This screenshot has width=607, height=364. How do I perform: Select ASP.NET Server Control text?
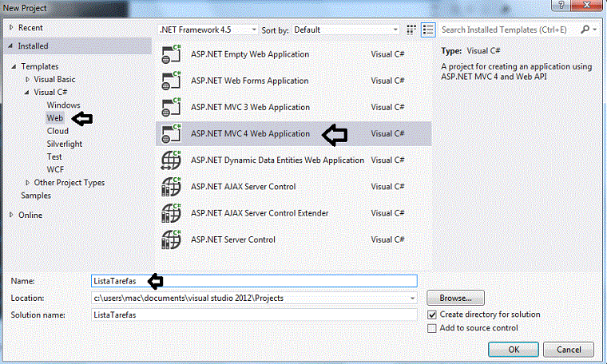pos(233,239)
